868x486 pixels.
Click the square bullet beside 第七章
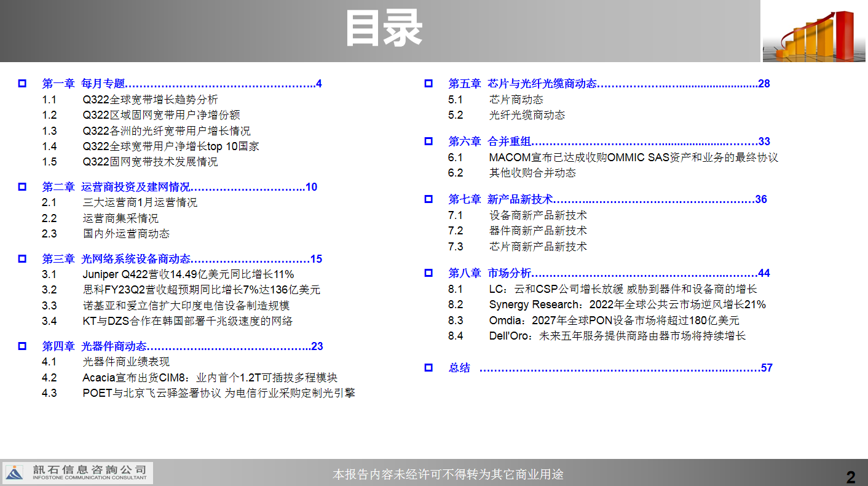(x=428, y=199)
